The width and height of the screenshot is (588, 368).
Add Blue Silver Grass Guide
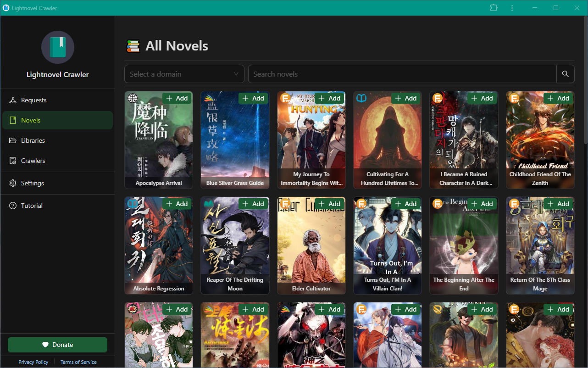tap(253, 98)
